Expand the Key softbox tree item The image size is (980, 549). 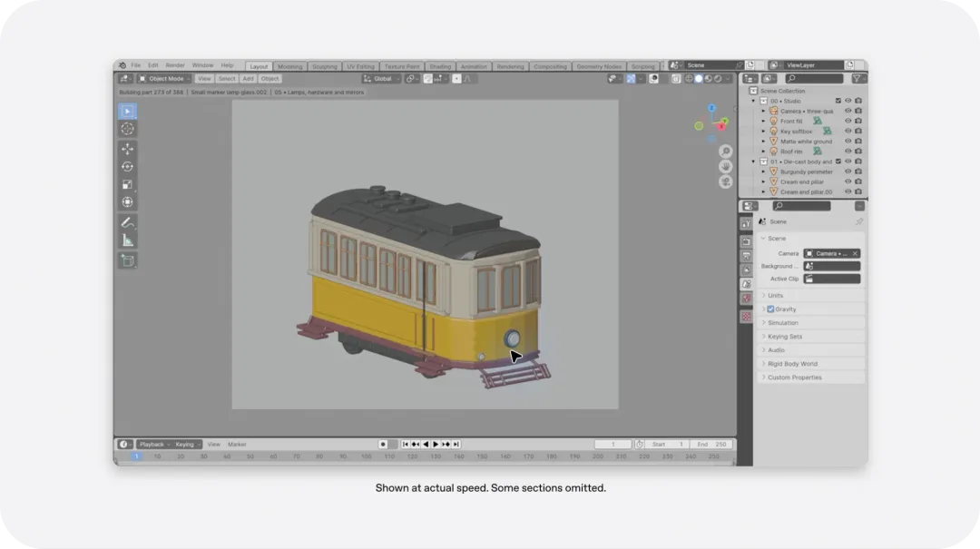point(763,132)
